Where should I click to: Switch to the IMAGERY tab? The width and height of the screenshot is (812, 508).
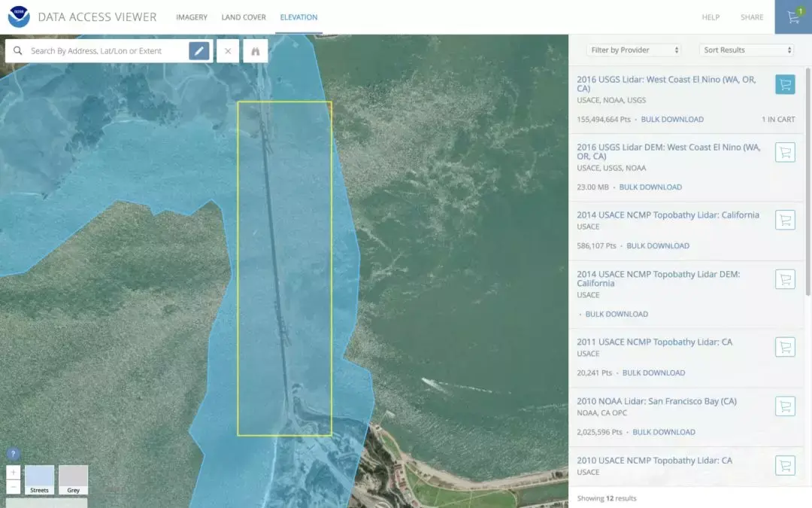(192, 17)
